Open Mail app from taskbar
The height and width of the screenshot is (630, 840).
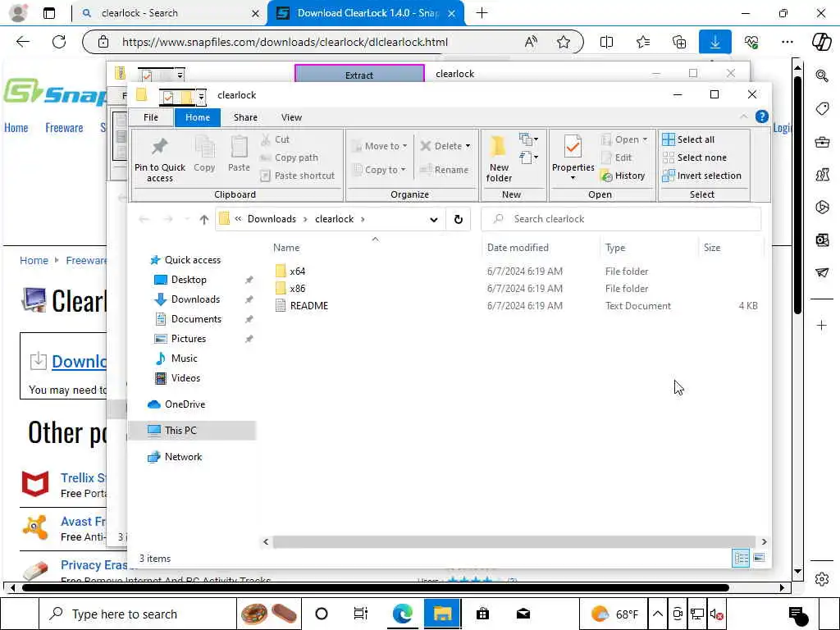[523, 614]
